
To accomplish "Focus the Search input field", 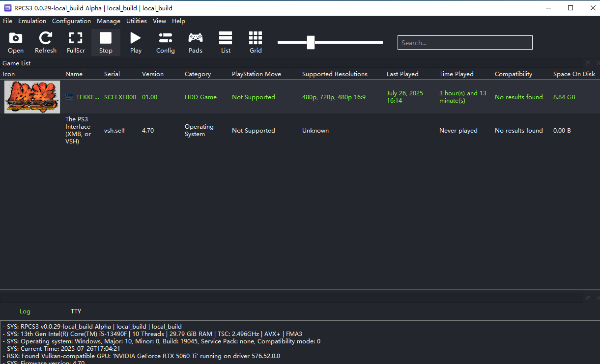I will 465,43.
